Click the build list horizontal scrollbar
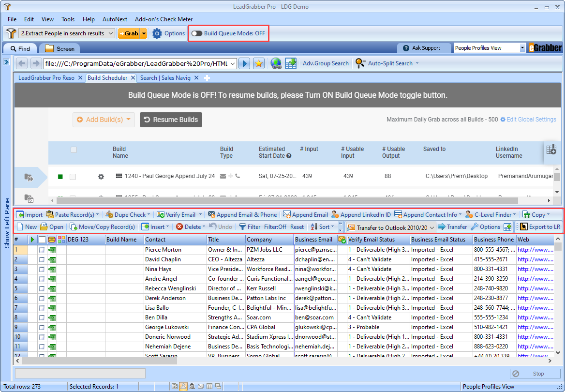Image resolution: width=565 pixels, height=392 pixels. tap(287, 200)
